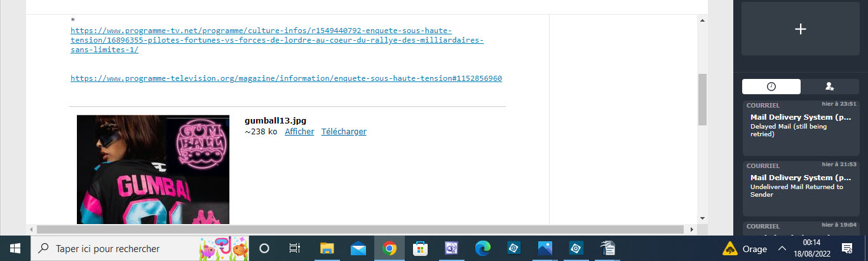Open Cortana circle icon on taskbar

(265, 248)
